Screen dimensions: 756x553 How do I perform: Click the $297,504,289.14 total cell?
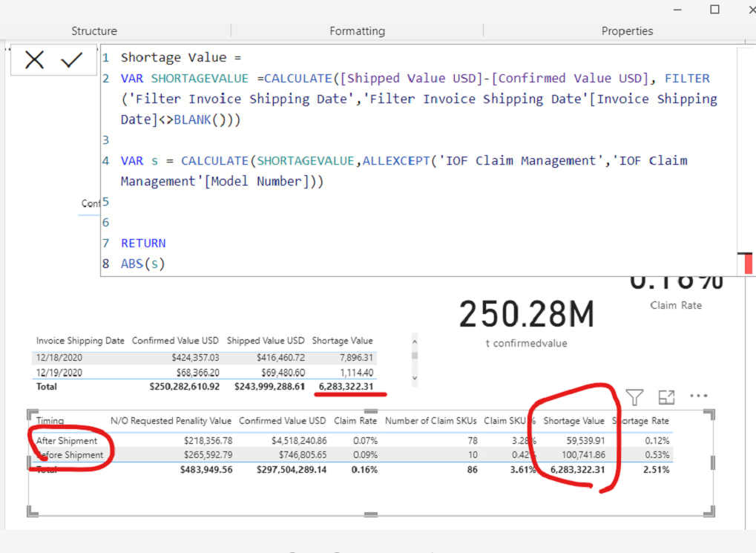pyautogui.click(x=292, y=470)
